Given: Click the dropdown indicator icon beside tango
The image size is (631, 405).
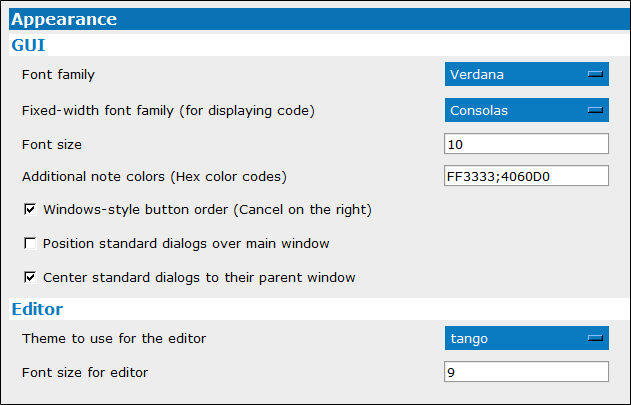Looking at the screenshot, I should [595, 338].
